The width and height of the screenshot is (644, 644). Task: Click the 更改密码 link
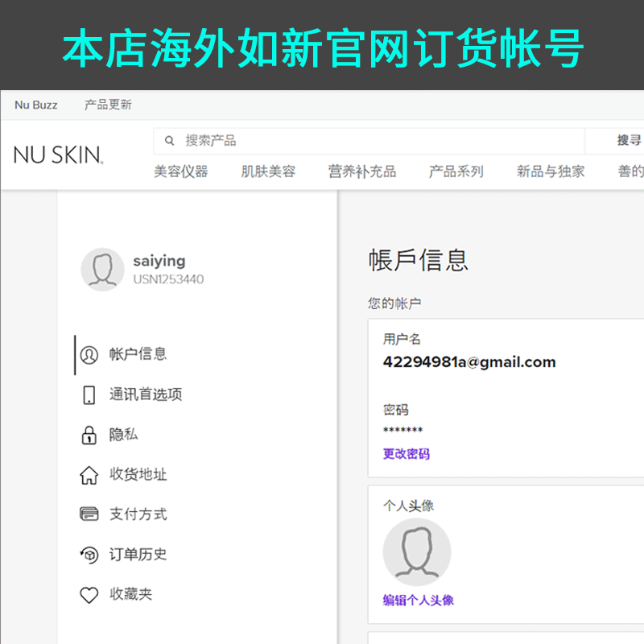coord(407,454)
